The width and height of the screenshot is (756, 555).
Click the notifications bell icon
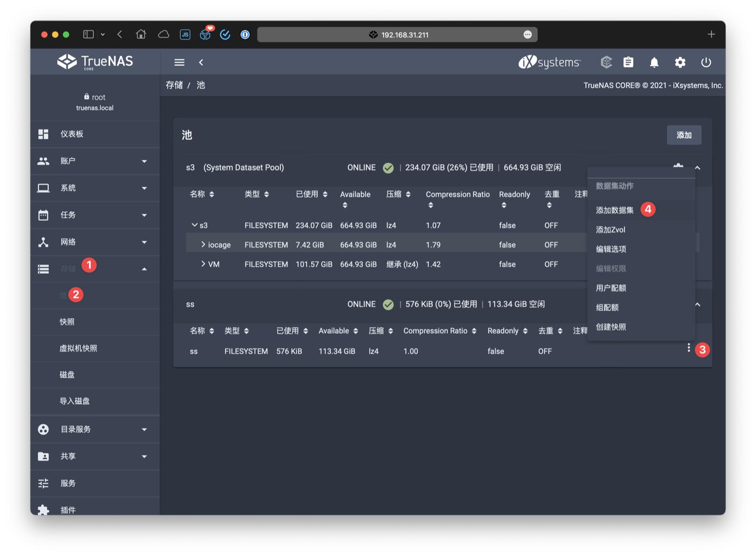click(x=654, y=62)
